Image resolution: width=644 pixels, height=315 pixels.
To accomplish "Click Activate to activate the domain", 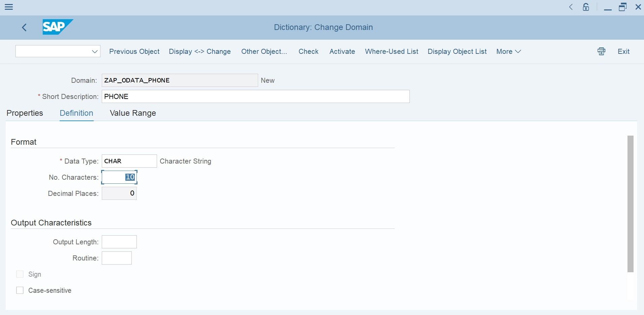I will pos(342,51).
